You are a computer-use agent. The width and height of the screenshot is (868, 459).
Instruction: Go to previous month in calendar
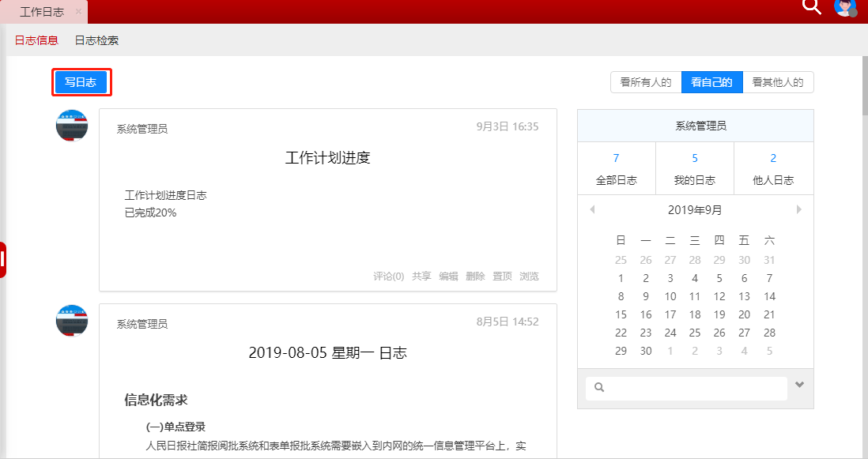[x=592, y=210]
